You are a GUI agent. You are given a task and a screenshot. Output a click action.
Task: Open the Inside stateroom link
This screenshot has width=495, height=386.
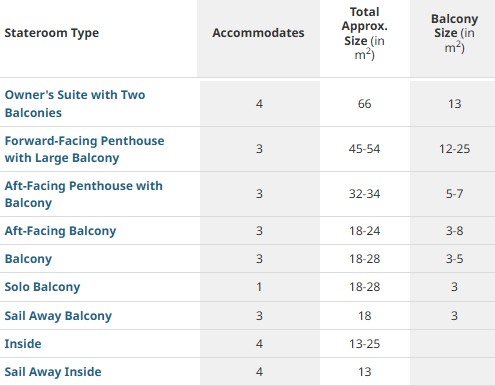(x=23, y=344)
